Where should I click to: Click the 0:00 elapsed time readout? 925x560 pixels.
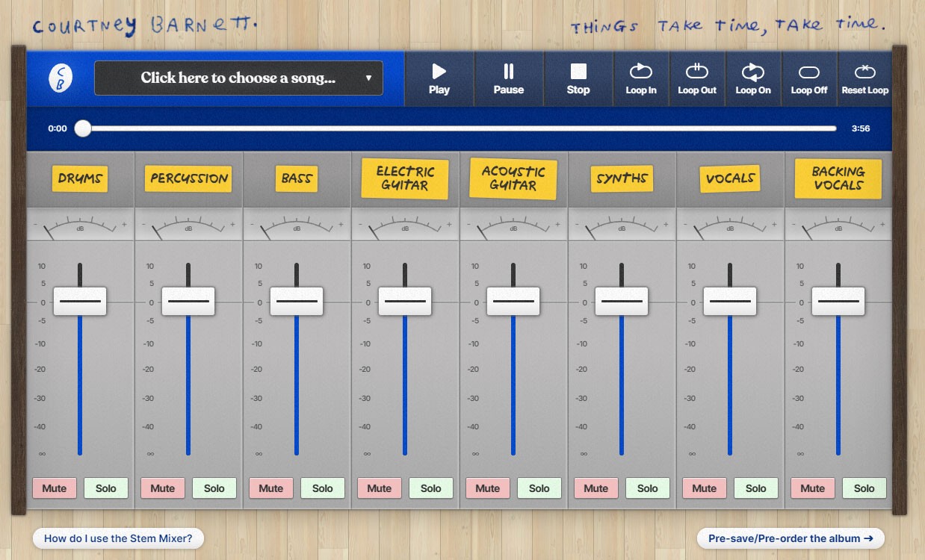(58, 128)
